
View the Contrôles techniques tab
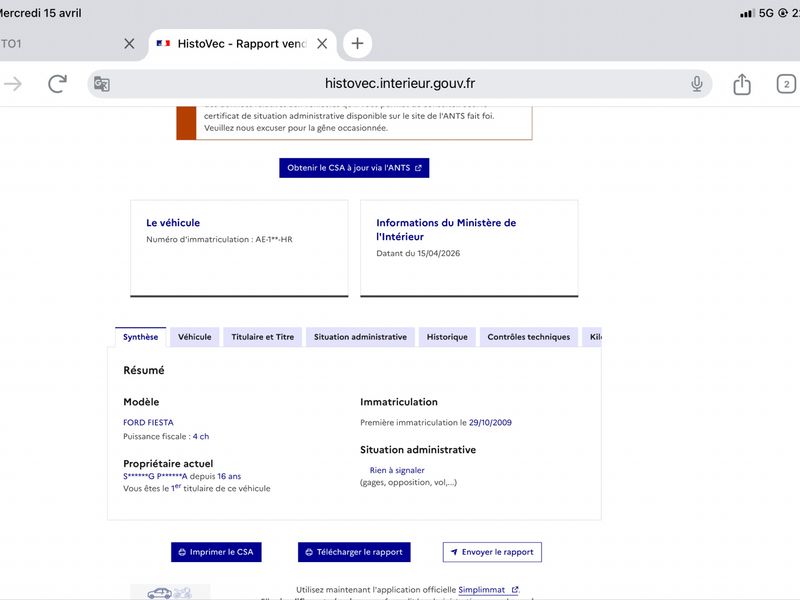tap(529, 337)
